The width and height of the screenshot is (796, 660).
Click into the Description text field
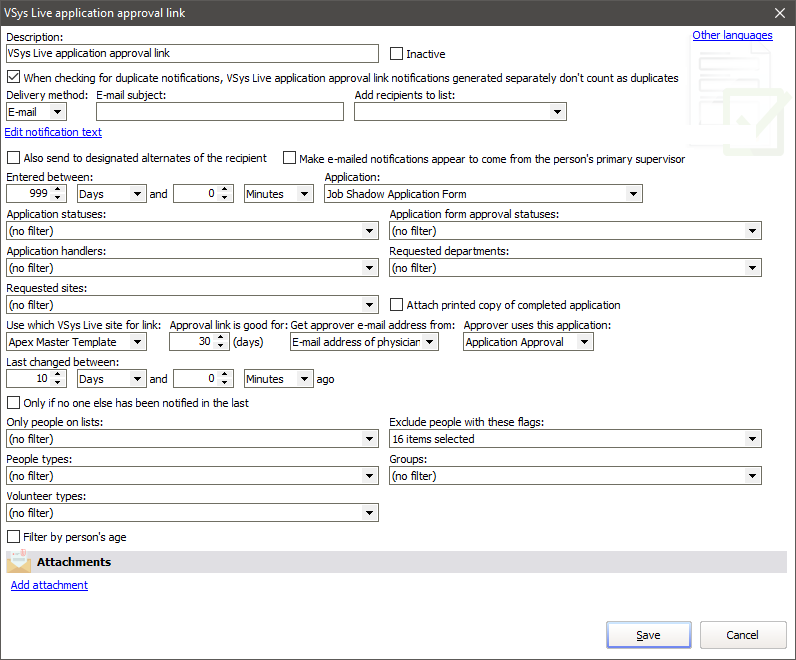[x=192, y=54]
